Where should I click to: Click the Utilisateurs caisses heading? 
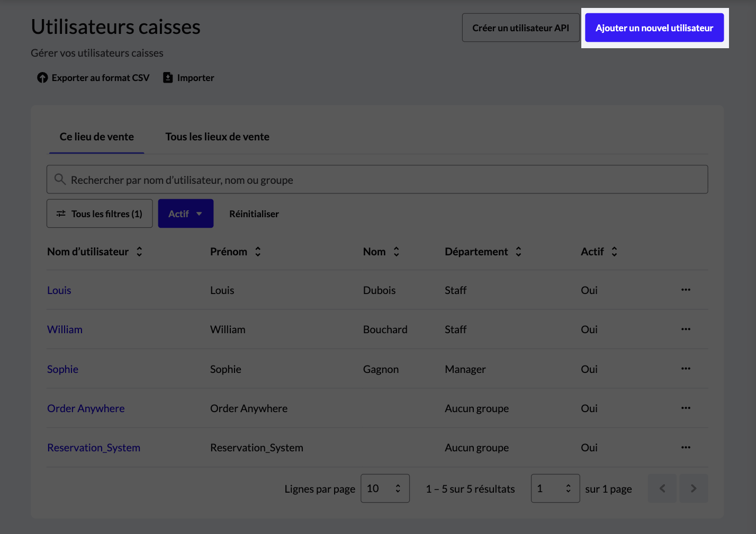click(115, 27)
